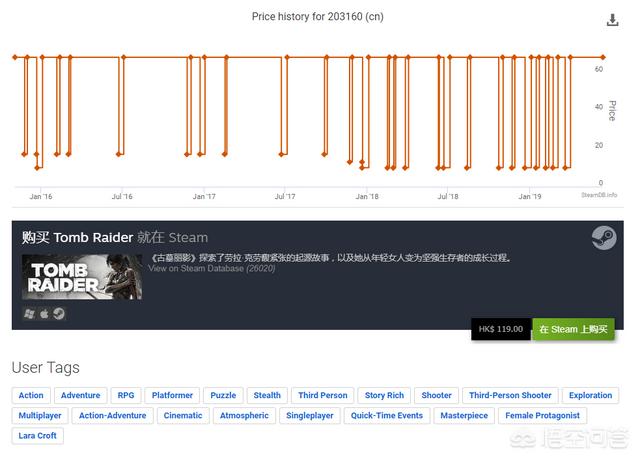Click the Windows platform icon
Screen dimensions: 640x460
coord(29,314)
